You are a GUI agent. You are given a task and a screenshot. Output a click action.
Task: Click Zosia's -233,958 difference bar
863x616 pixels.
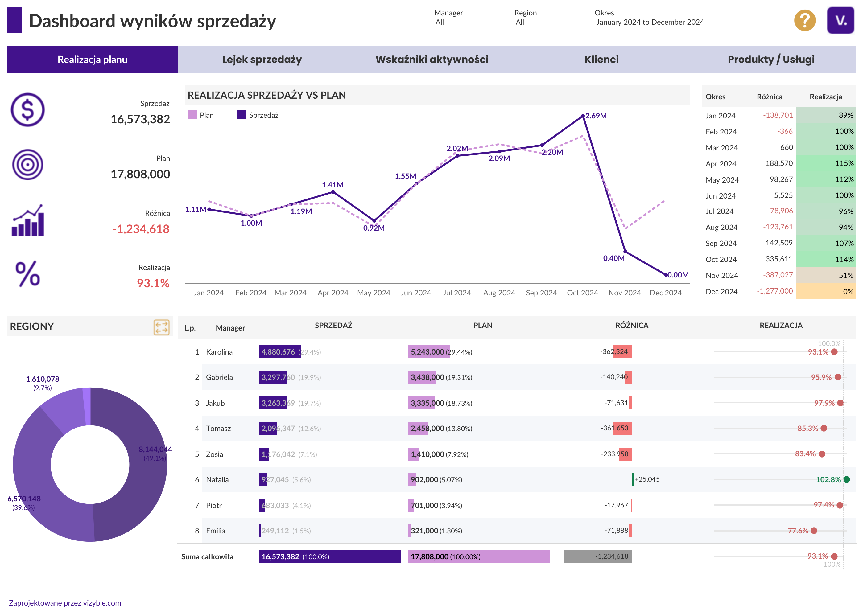point(626,454)
